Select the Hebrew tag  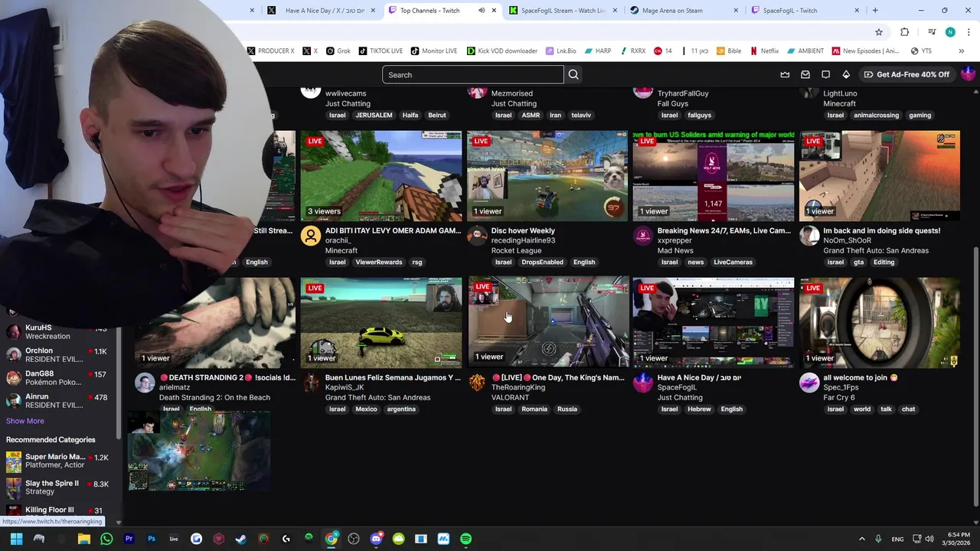point(699,409)
